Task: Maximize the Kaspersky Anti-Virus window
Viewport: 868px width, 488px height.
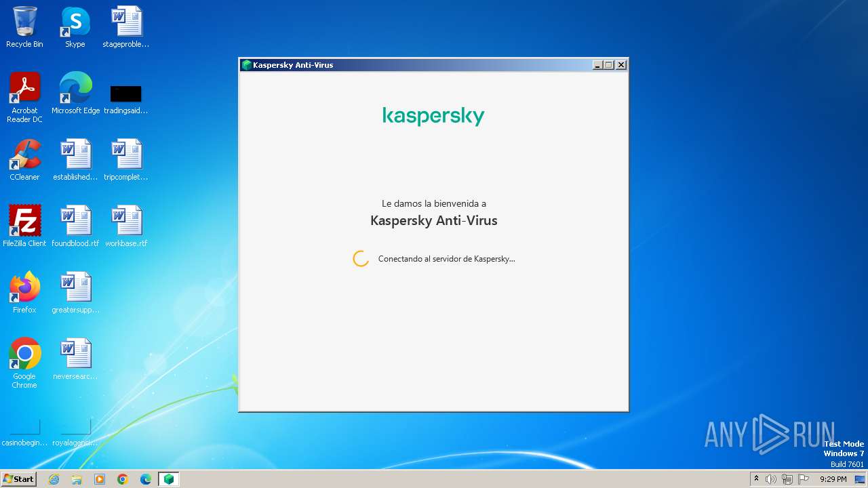Action: click(609, 65)
